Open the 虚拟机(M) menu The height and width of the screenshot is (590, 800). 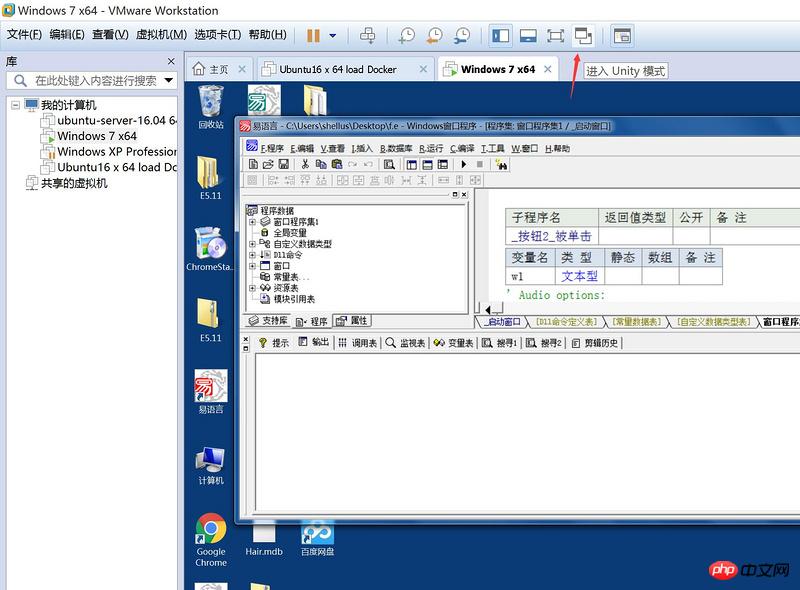pos(161,34)
